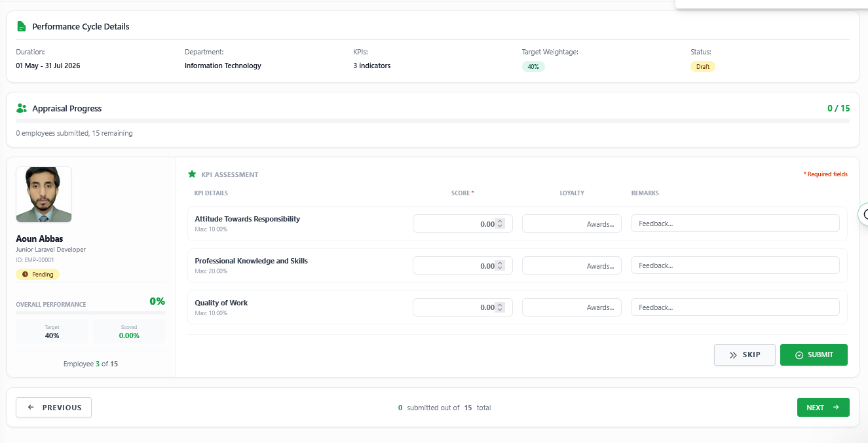868x443 pixels.
Task: Click the Information Technology department value
Action: pyautogui.click(x=223, y=66)
